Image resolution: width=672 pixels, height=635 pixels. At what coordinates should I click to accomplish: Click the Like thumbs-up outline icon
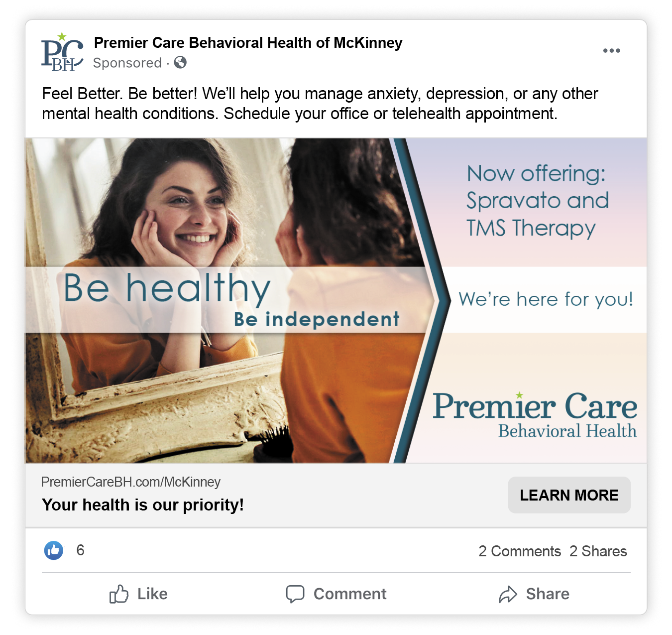coord(119,594)
